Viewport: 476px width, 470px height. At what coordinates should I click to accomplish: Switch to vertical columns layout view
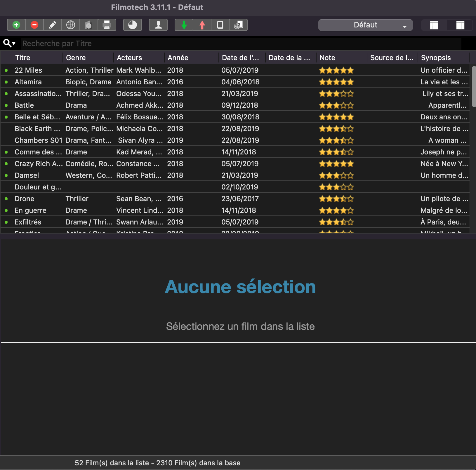click(x=460, y=25)
